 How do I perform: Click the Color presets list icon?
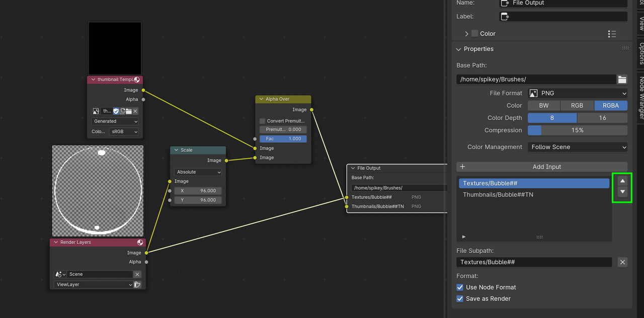(x=612, y=34)
